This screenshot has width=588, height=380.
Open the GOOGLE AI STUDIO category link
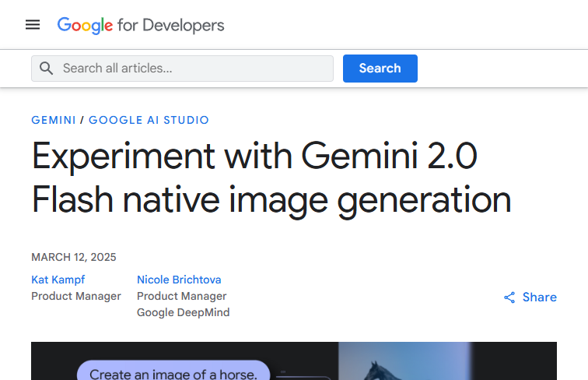click(149, 120)
